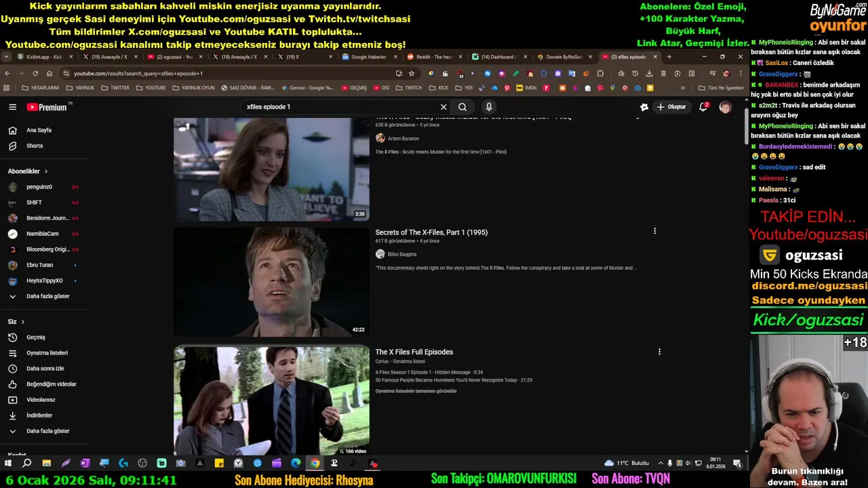Screen dimensions: 868x488
Task: Open Secrets of The X-Files, Part 1 (1995) title
Action: tap(431, 232)
